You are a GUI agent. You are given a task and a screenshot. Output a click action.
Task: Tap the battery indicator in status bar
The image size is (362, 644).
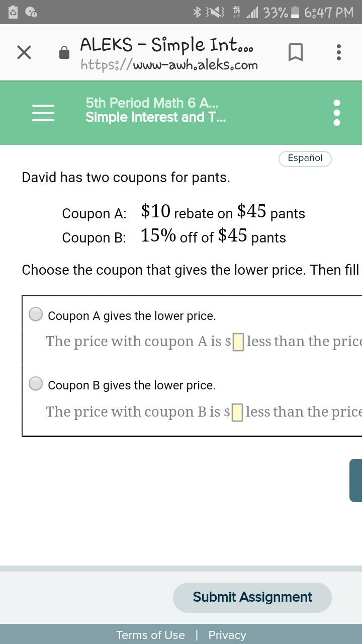(296, 12)
